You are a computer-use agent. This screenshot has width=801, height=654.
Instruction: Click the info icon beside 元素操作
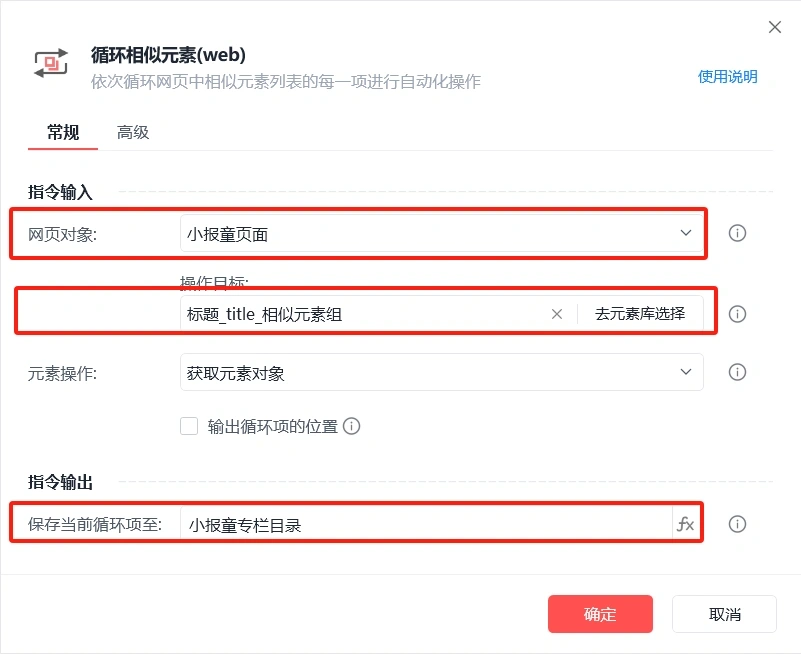coord(737,372)
